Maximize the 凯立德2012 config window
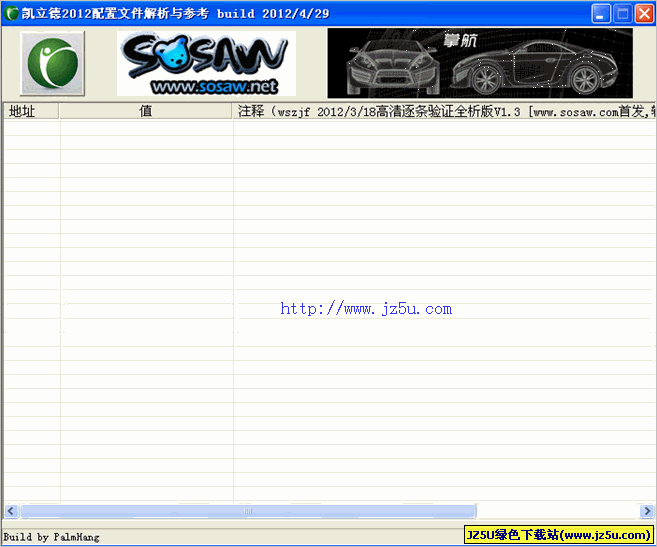657x547 pixels. coord(623,14)
